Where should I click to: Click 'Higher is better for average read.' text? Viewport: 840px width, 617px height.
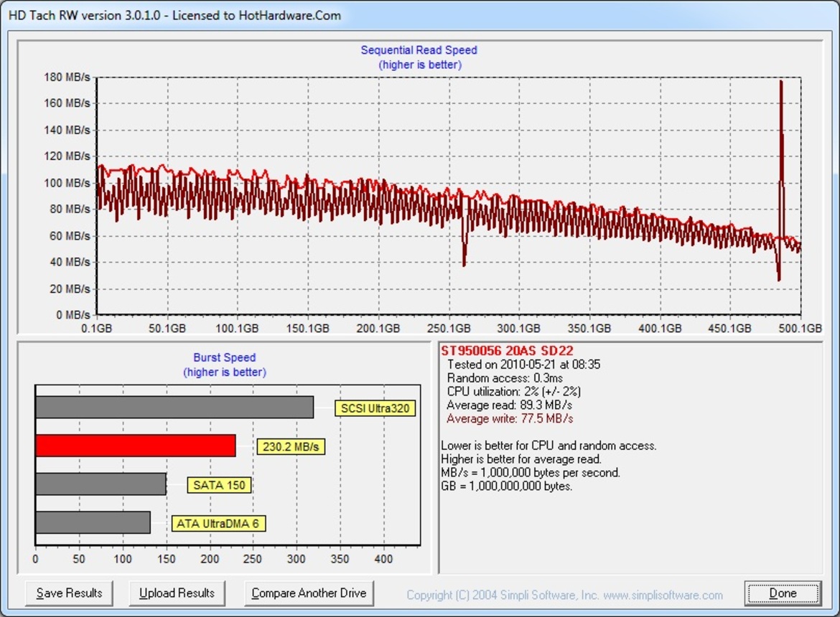click(521, 458)
